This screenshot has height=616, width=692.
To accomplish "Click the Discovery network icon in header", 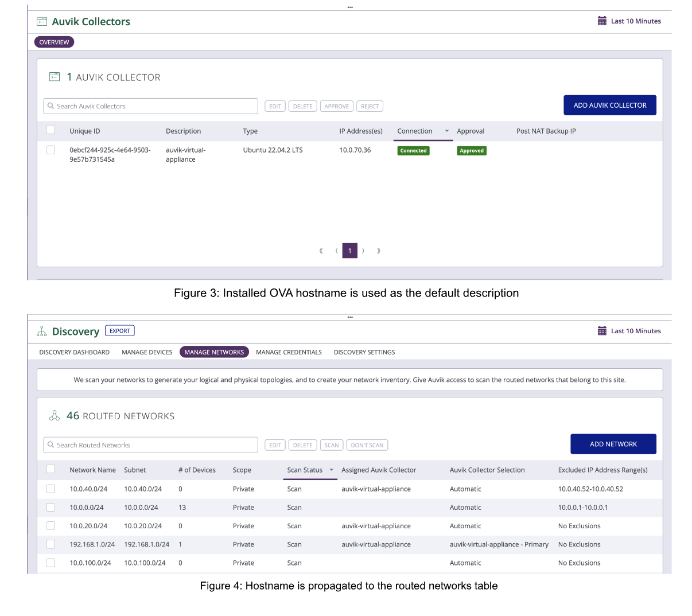I will click(42, 332).
